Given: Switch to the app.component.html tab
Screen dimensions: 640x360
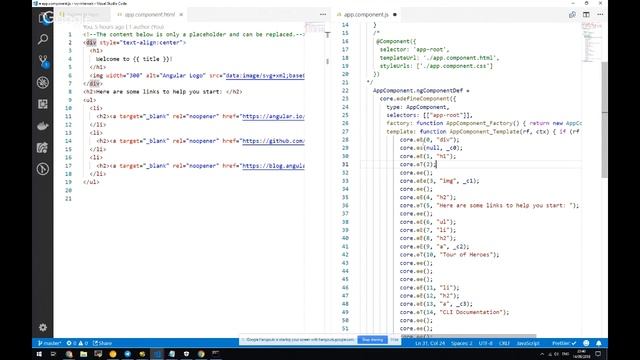Looking at the screenshot, I should coord(149,15).
